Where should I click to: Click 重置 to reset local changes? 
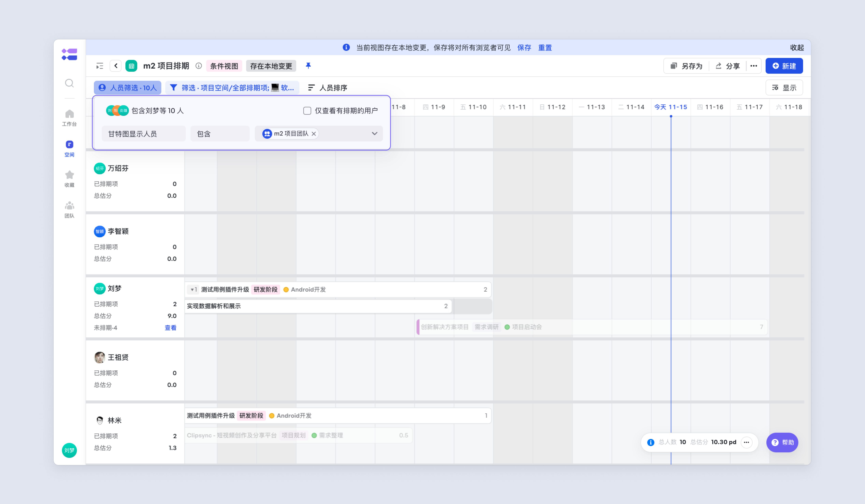tap(545, 48)
